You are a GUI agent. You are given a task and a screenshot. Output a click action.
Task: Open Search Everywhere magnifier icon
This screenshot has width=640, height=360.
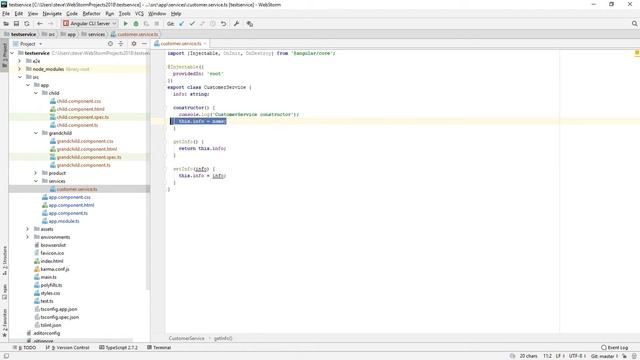635,24
